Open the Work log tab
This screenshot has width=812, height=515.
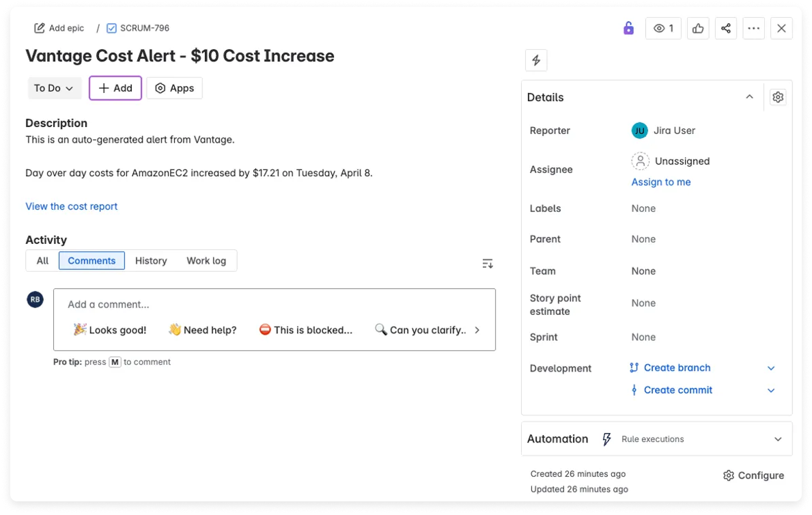pyautogui.click(x=206, y=261)
